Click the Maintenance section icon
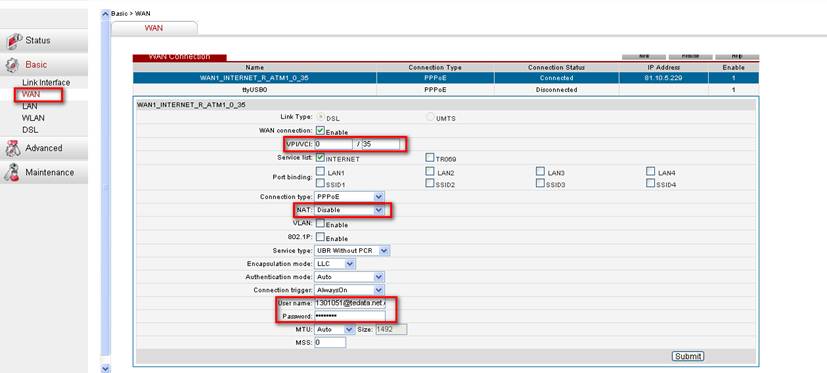The image size is (827, 373). click(x=12, y=173)
